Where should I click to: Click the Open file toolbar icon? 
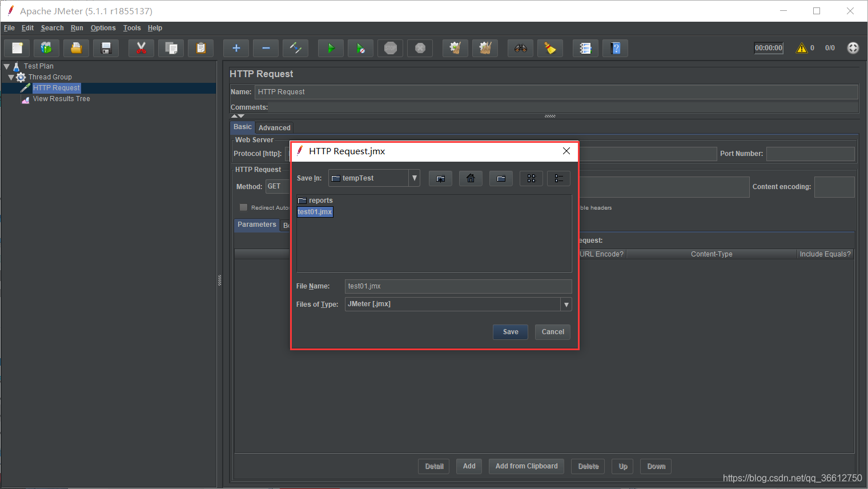tap(77, 49)
